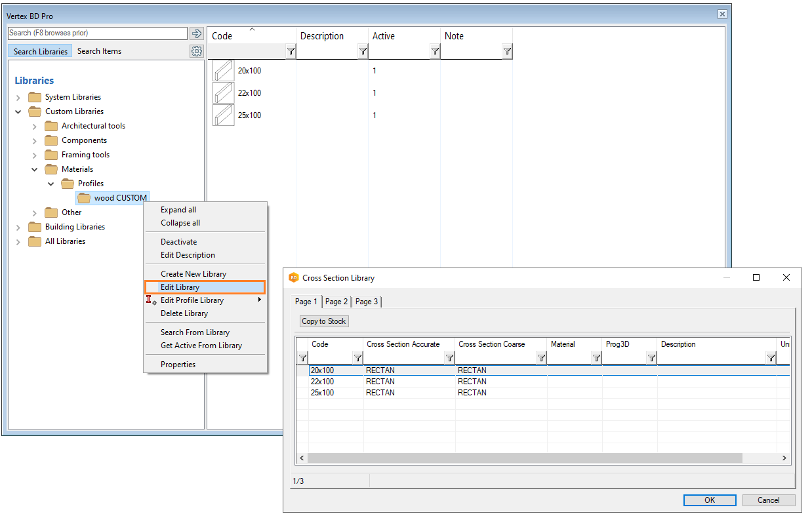Image resolution: width=812 pixels, height=518 pixels.
Task: Expand the Building Libraries tree node
Action: 18,227
